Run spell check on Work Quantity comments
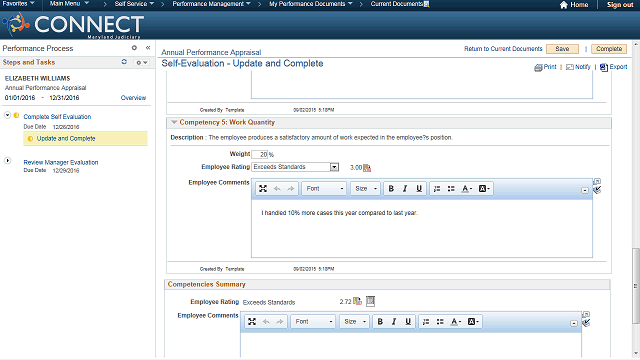 click(x=597, y=190)
